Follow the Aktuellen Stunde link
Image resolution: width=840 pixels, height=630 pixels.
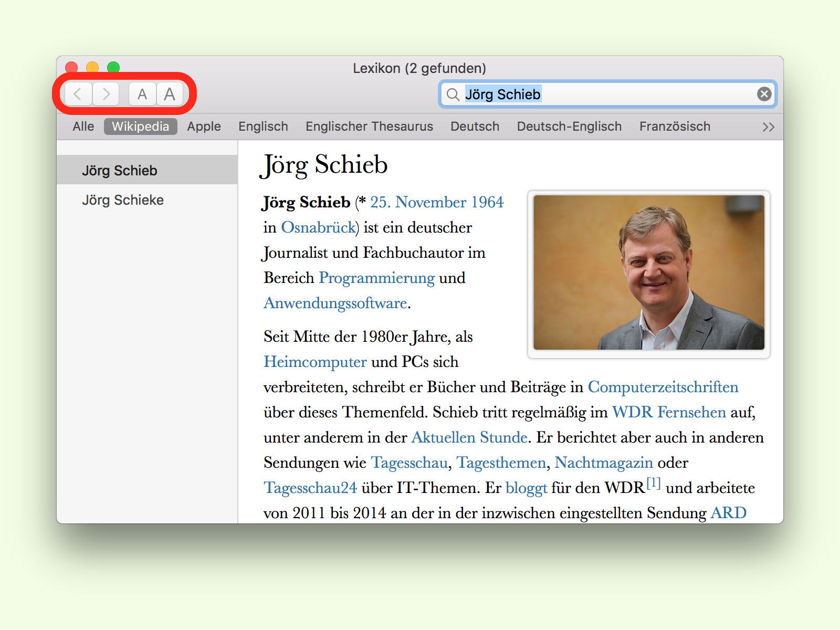(469, 437)
